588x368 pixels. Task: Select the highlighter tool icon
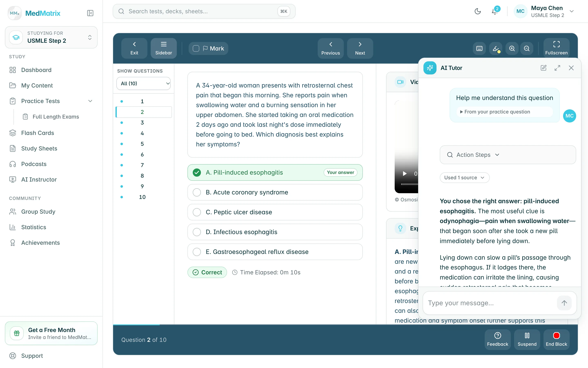(496, 48)
